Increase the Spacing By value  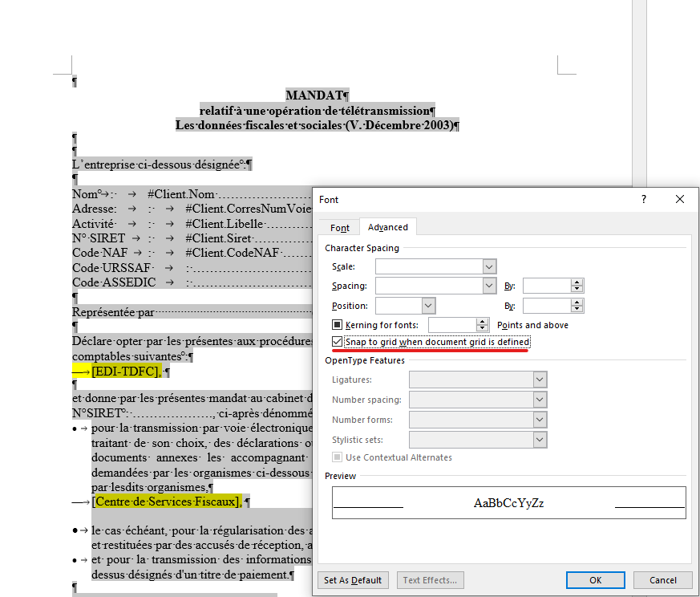[x=577, y=282]
